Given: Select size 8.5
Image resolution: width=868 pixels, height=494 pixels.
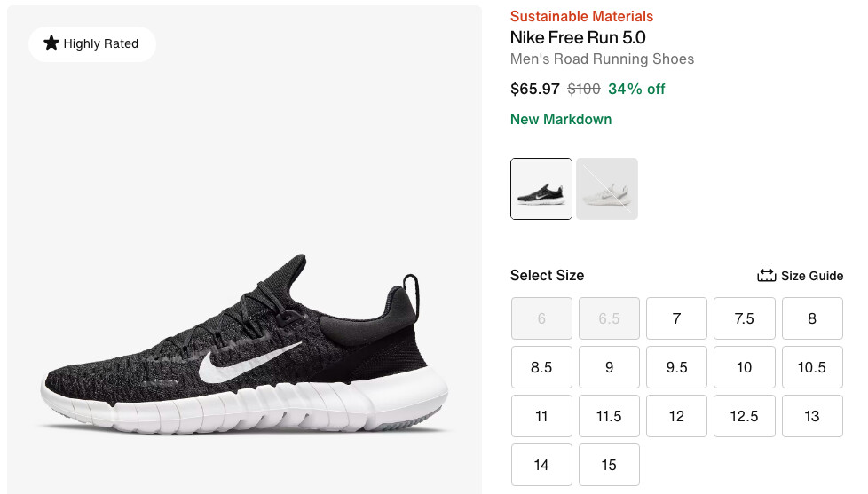Looking at the screenshot, I should click(x=541, y=367).
